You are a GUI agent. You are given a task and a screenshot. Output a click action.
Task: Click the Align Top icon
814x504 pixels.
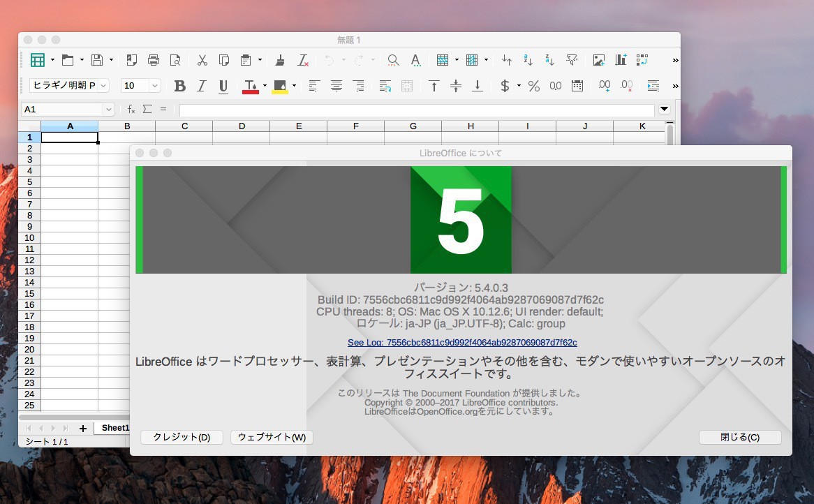pyautogui.click(x=434, y=86)
